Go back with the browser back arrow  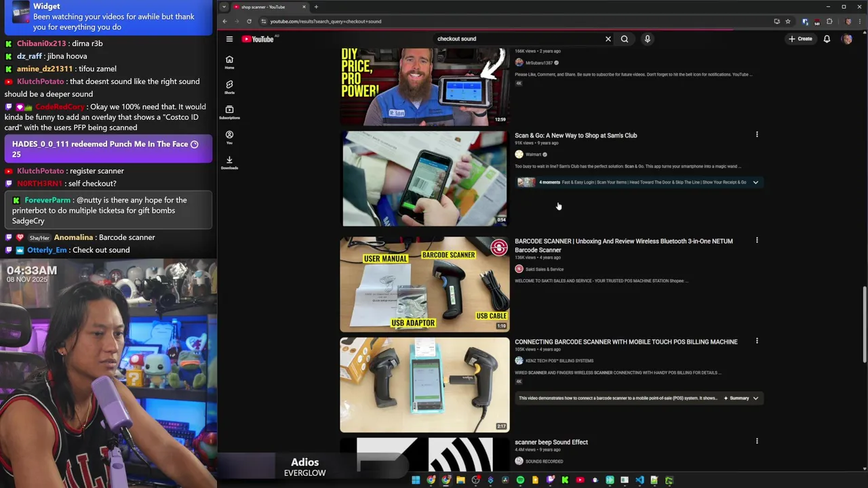click(224, 21)
